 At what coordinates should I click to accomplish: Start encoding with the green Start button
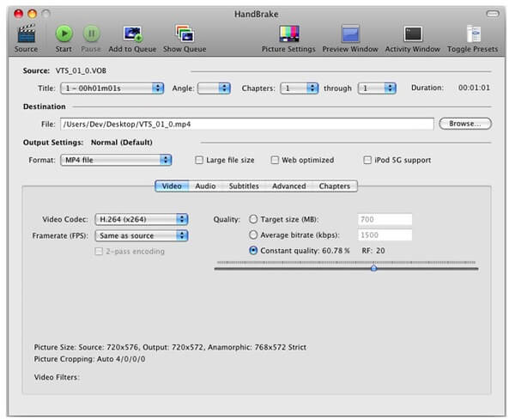64,33
